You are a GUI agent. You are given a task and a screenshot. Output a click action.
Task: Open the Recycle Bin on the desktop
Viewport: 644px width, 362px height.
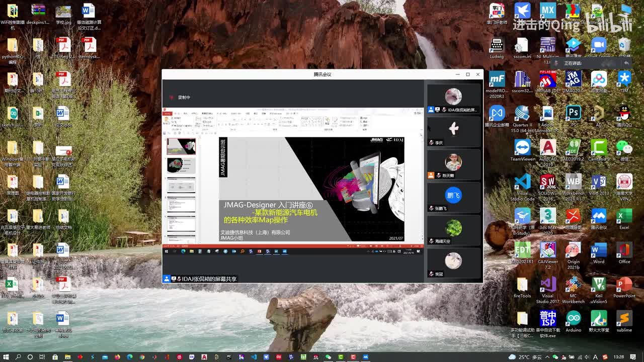tap(624, 48)
